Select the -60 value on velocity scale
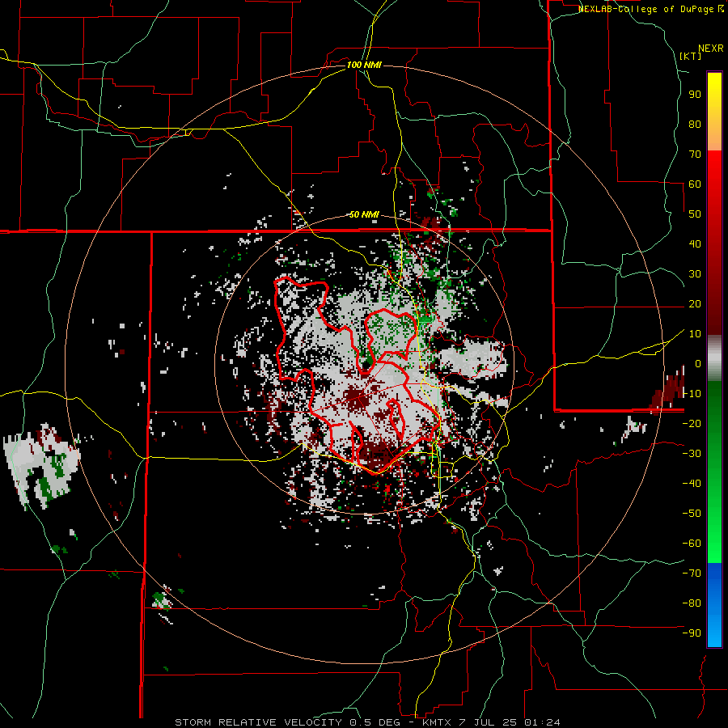Viewport: 728px width, 728px height. coord(692,544)
